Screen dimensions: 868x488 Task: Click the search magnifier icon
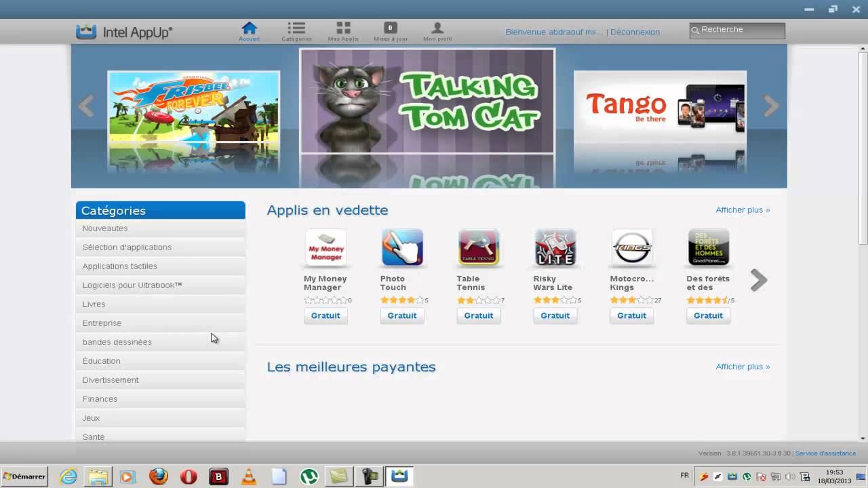[695, 30]
